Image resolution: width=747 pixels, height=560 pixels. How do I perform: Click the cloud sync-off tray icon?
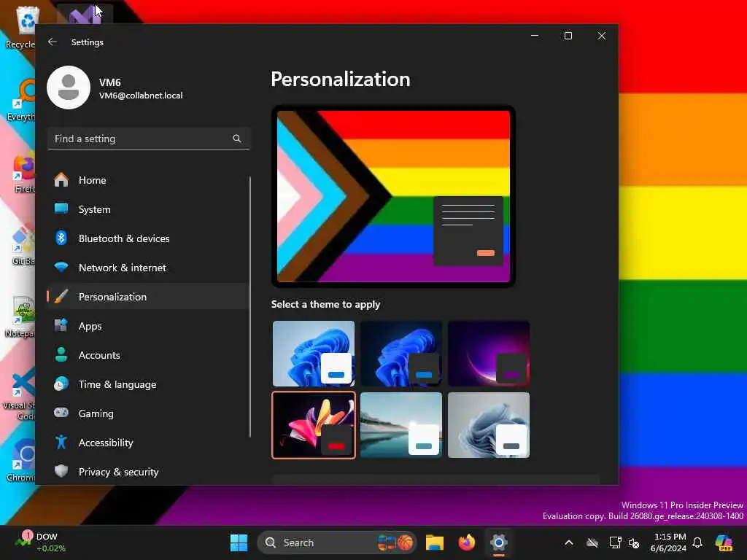pyautogui.click(x=592, y=542)
